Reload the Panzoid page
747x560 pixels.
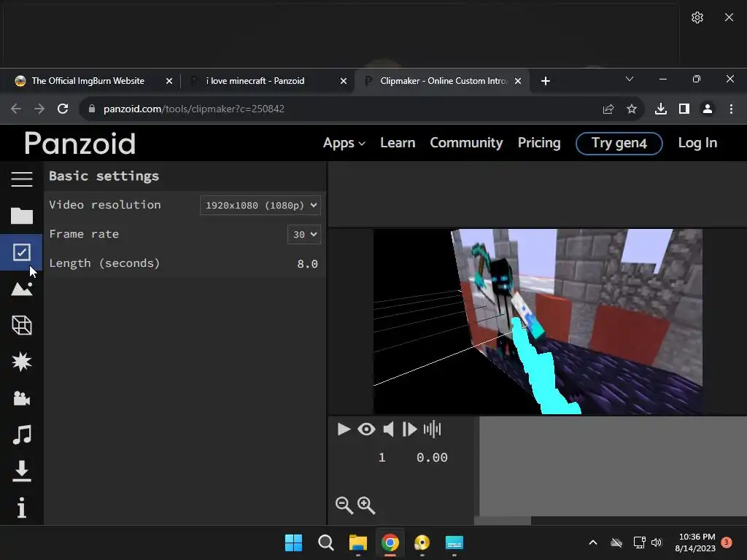pos(63,109)
